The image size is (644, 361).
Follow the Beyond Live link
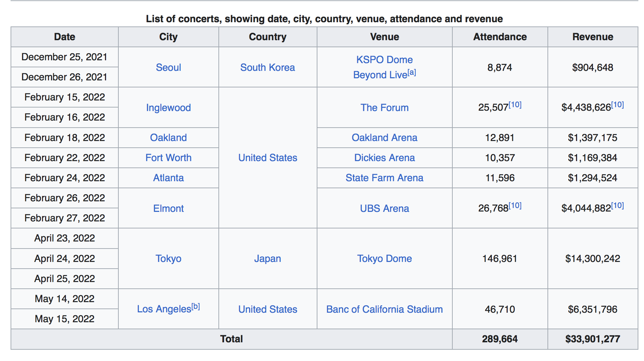[x=380, y=75]
